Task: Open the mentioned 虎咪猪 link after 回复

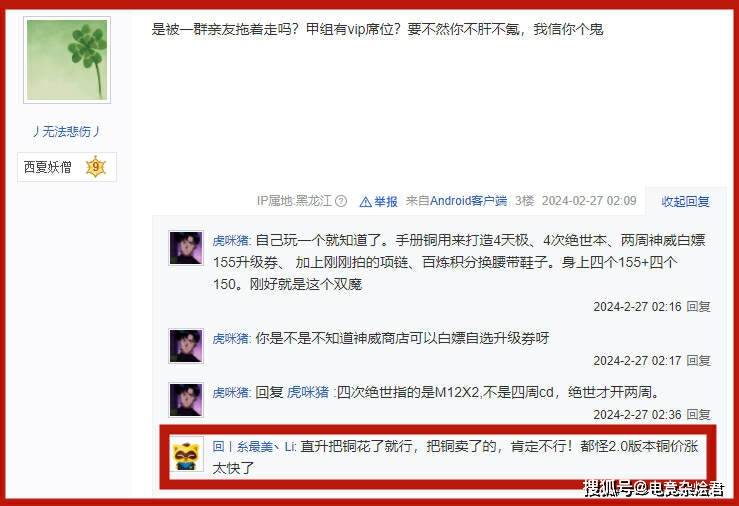Action: tap(308, 392)
